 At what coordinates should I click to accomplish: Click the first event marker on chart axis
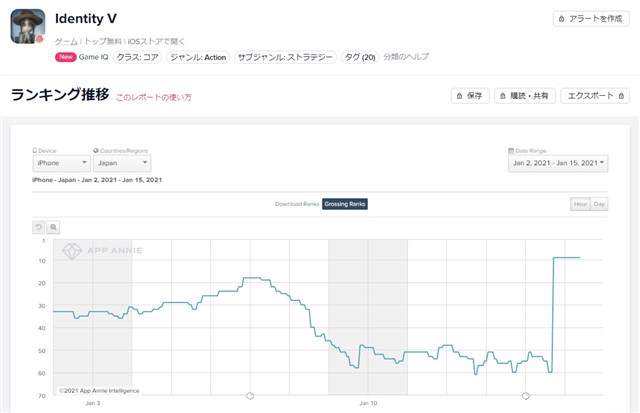pos(250,396)
